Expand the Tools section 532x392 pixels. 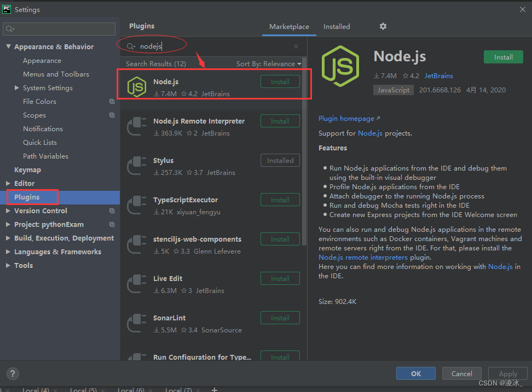[8, 265]
